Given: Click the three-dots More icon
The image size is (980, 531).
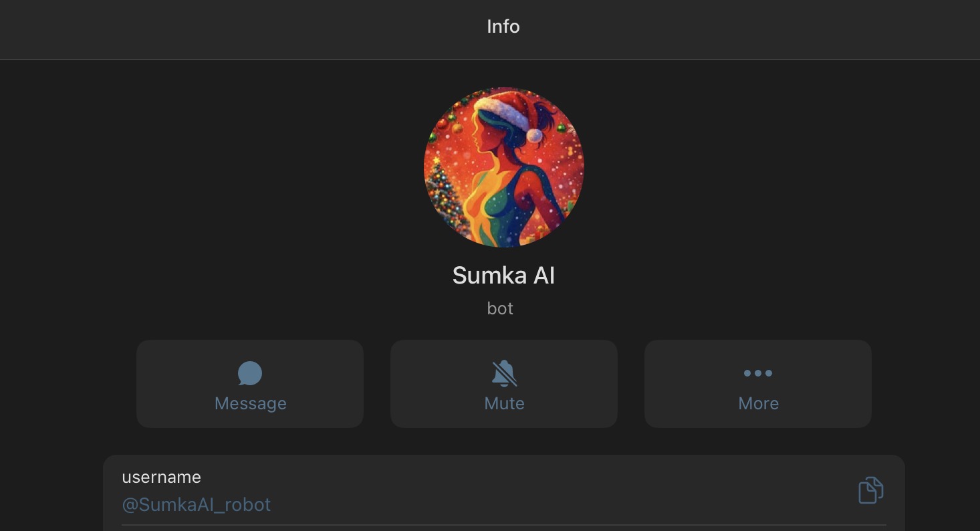Looking at the screenshot, I should coord(758,373).
